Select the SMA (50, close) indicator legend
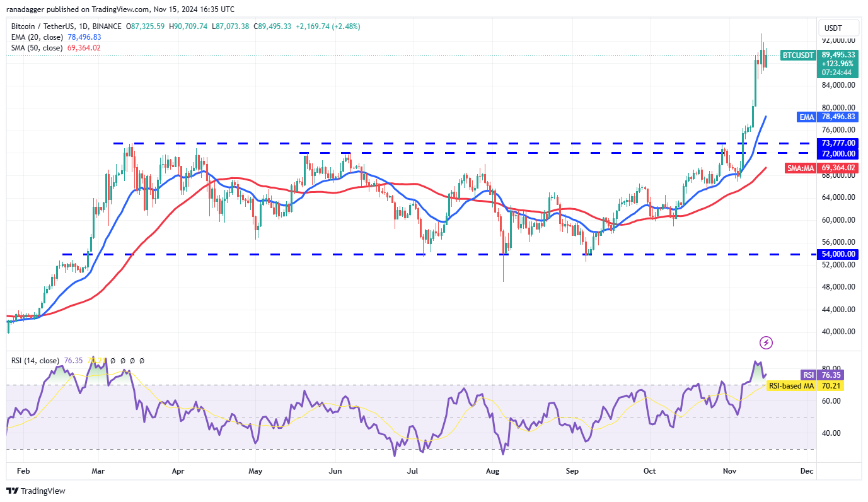Image resolution: width=868 pixels, height=502 pixels. point(37,48)
